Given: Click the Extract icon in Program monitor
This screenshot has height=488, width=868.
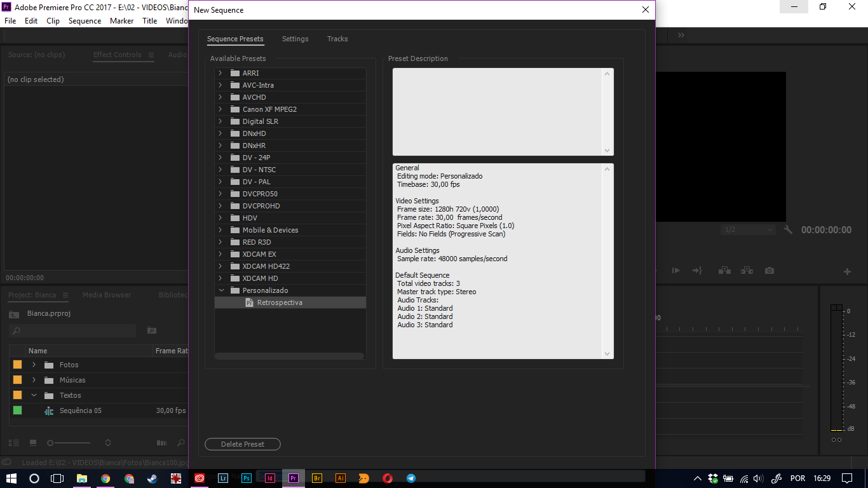Looking at the screenshot, I should coord(747,271).
